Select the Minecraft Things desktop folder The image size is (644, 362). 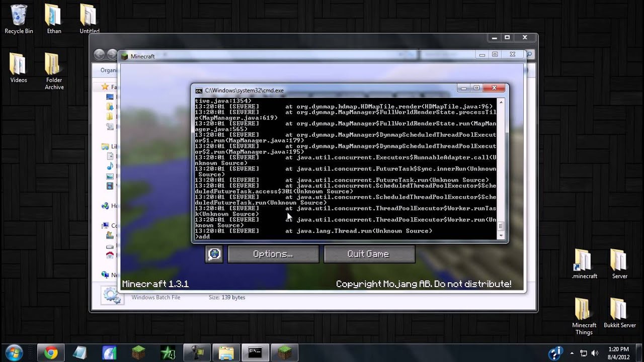coord(584,316)
